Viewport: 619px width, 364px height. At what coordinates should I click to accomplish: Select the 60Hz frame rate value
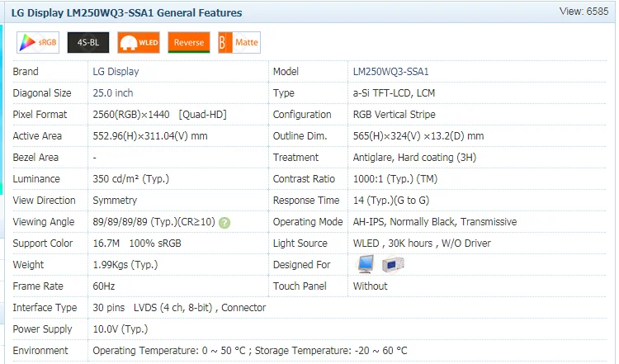pos(103,286)
